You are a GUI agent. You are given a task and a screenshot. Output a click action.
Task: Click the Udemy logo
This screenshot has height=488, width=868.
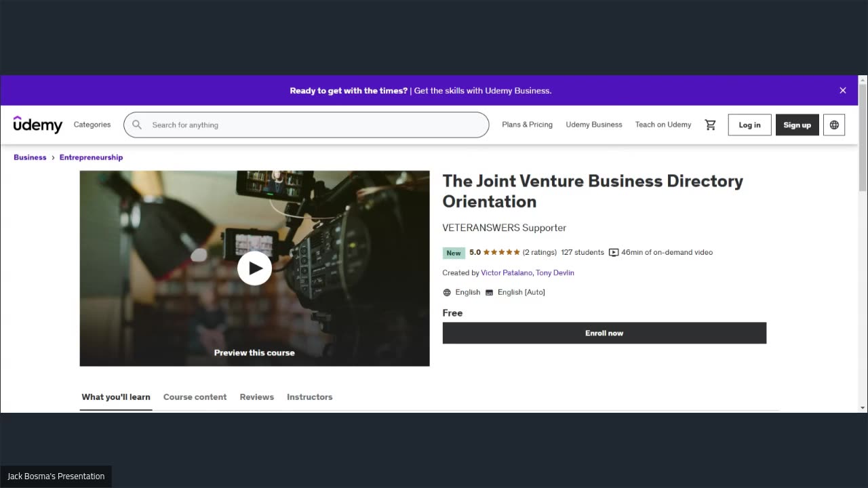[38, 125]
